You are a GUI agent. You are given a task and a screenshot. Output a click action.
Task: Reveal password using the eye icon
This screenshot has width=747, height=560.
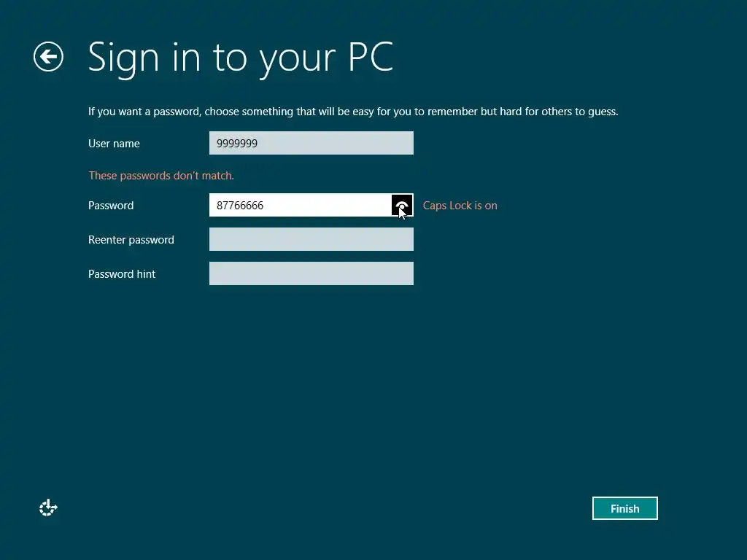tap(402, 205)
